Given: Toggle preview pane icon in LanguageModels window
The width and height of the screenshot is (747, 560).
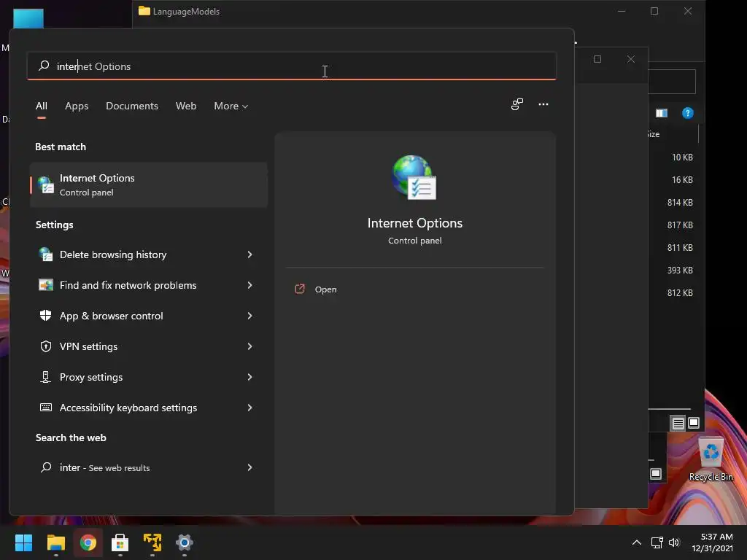Looking at the screenshot, I should click(661, 113).
